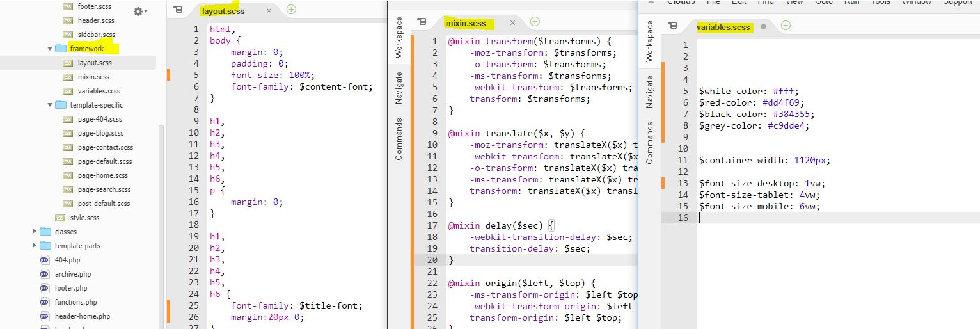Viewport: 980px width, 329px height.
Task: Open the pane menu icon left of mixin.scss tab
Action: tap(422, 22)
